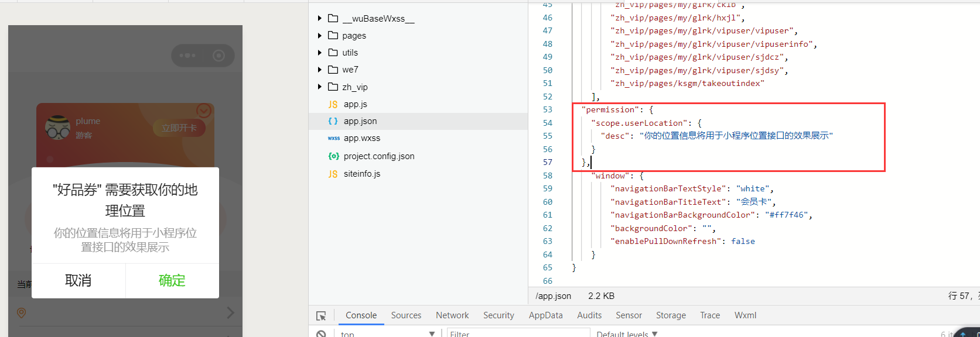The height and width of the screenshot is (337, 980).
Task: Expand the pages folder
Action: (x=320, y=36)
